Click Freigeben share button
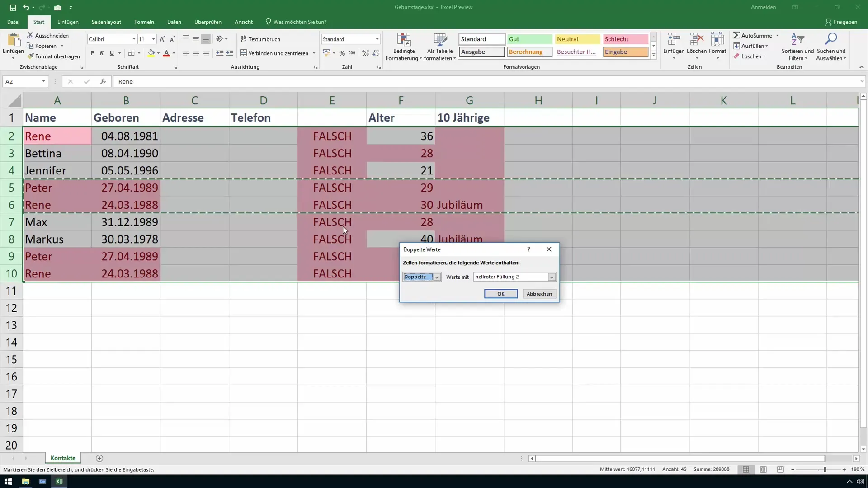868x488 pixels. (x=841, y=22)
